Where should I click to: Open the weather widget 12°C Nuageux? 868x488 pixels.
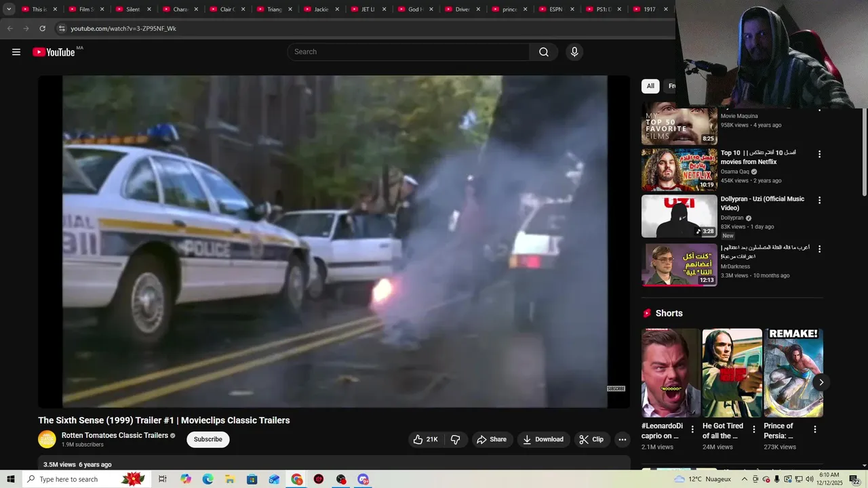pos(703,479)
